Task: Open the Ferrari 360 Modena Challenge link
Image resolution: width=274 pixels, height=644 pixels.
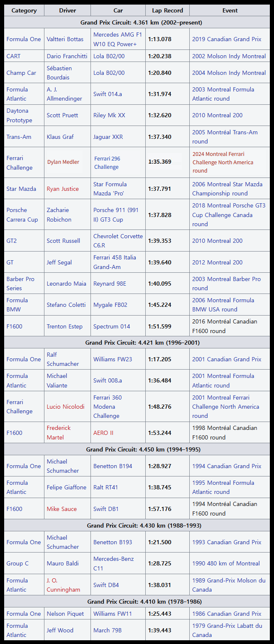Action: 108,407
